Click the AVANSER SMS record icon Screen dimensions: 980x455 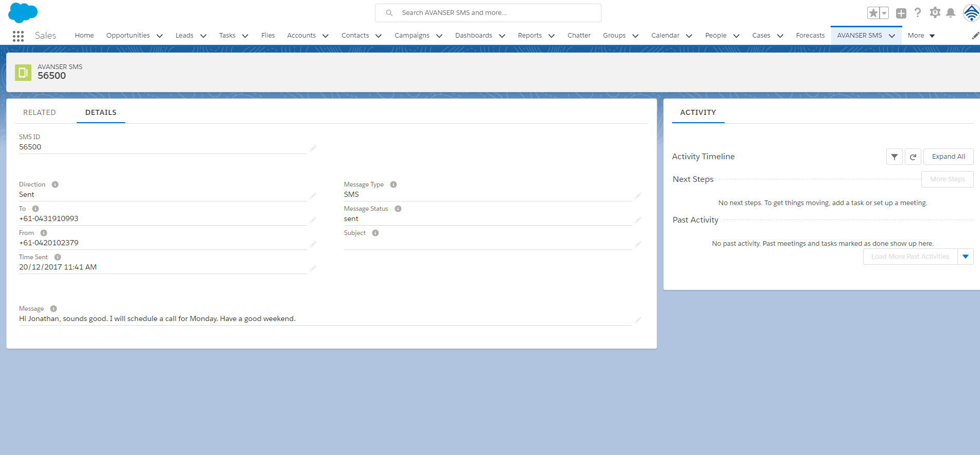23,73
